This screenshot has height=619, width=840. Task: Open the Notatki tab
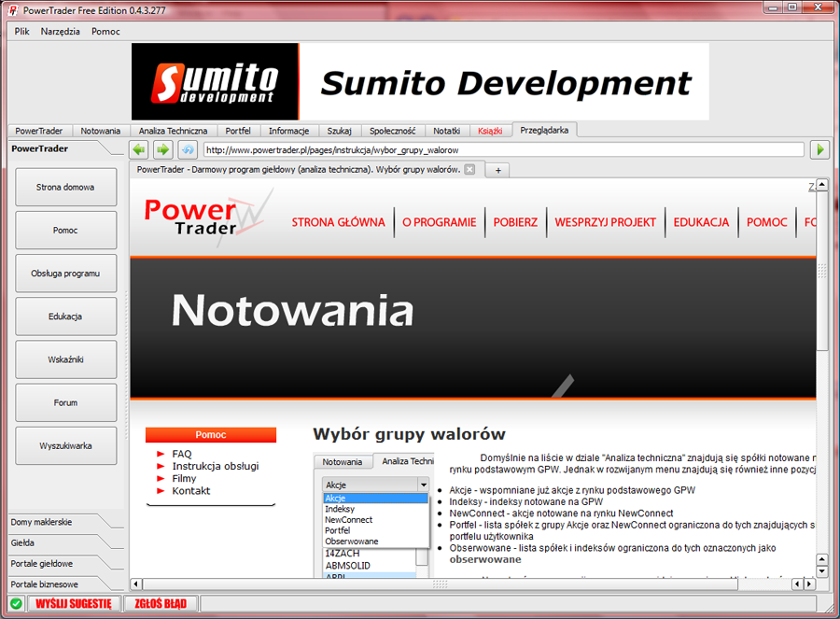click(446, 131)
